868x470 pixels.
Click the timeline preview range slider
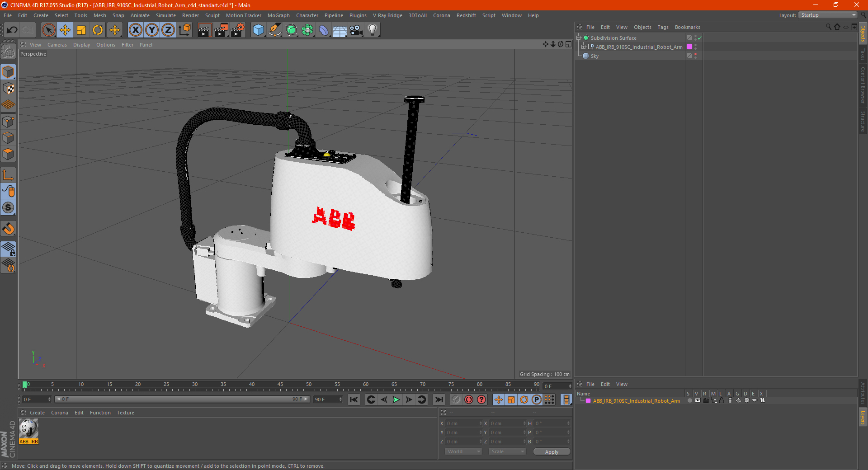(182, 399)
